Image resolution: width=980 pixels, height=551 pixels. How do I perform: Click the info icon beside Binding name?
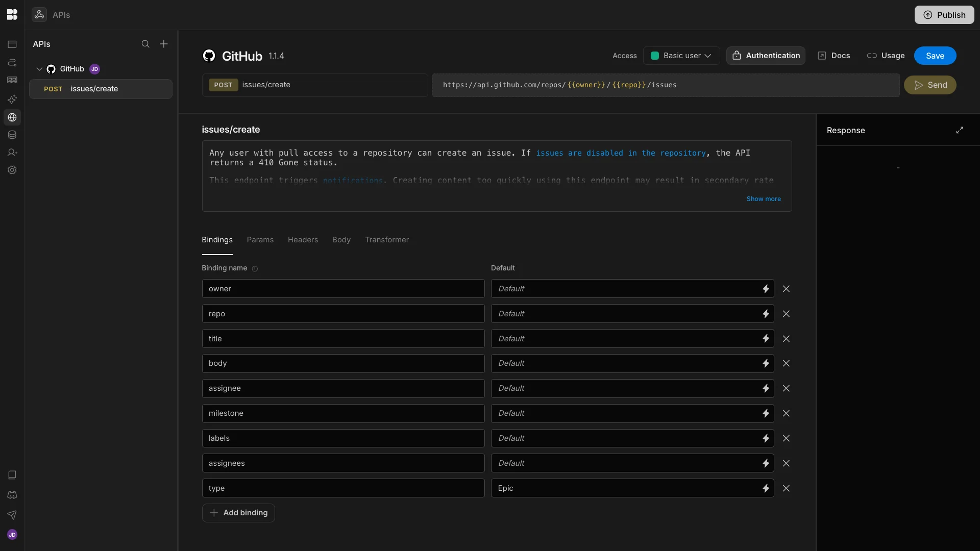pos(255,269)
